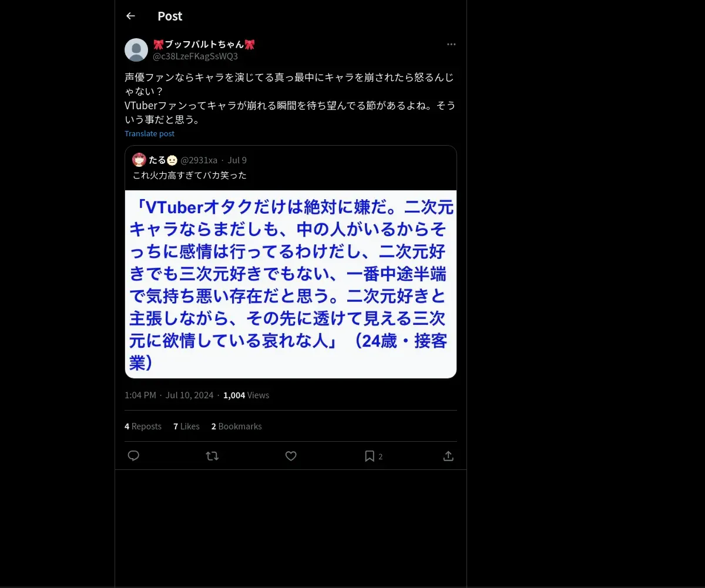The image size is (705, 588).
Task: Click the reply speech bubble icon
Action: point(133,456)
